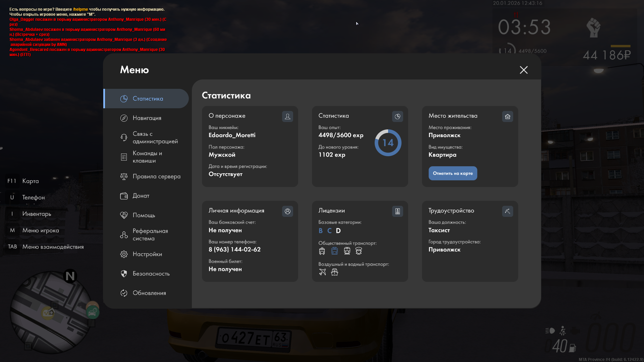This screenshot has width=644, height=362.
Task: Open the Настройки menu section
Action: 147,254
